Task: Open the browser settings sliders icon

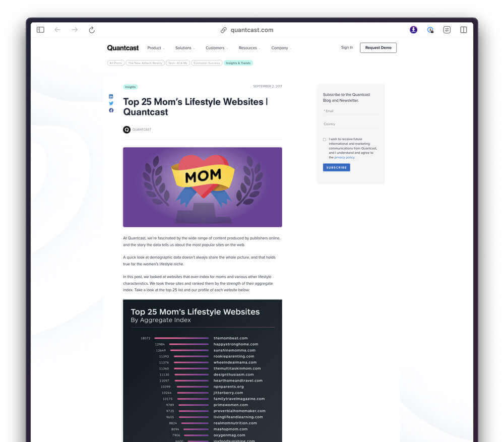Action: point(447,30)
